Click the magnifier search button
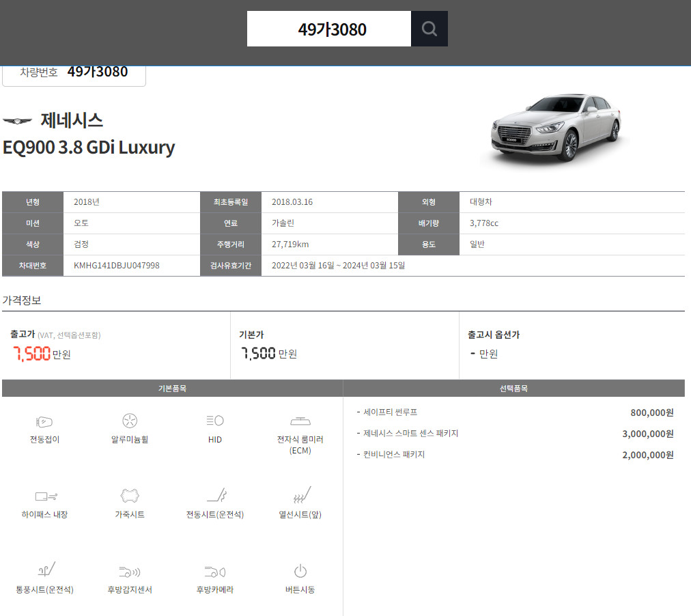691x616 pixels. point(429,29)
